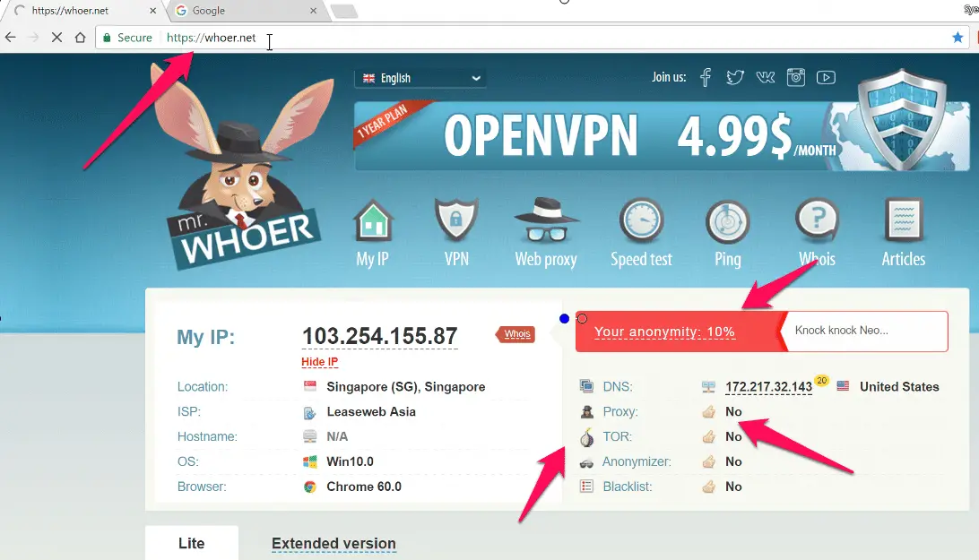
Task: Click the browser back arrow
Action: pos(11,38)
